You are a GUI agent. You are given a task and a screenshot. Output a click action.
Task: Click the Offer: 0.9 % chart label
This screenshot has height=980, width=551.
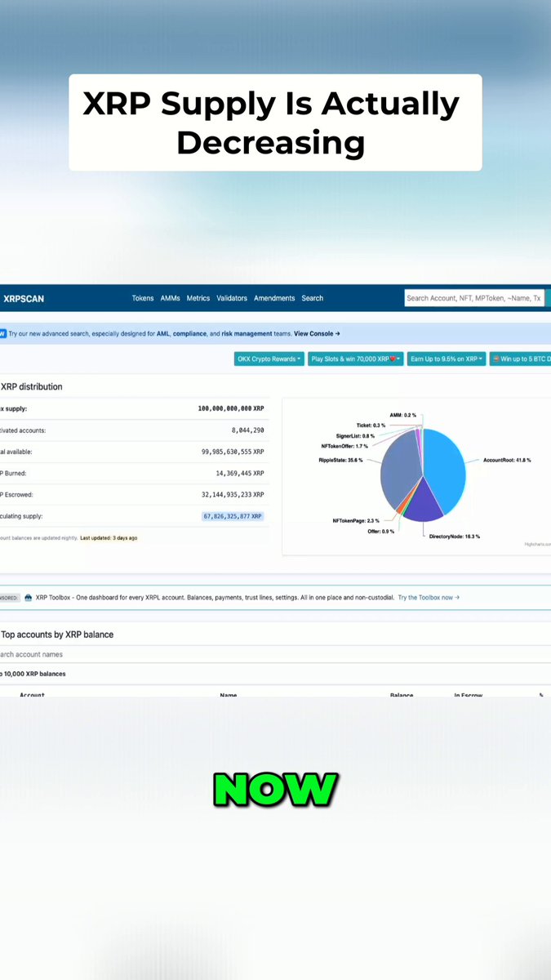point(380,531)
